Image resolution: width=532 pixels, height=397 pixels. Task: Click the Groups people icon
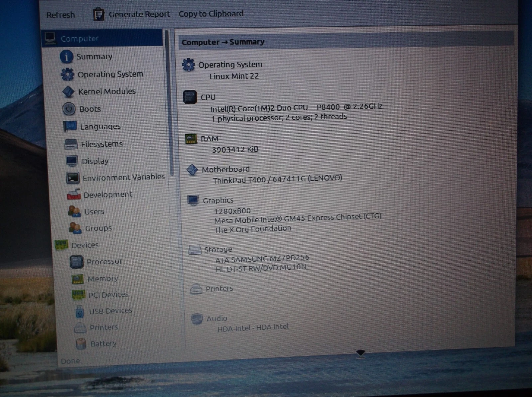75,228
